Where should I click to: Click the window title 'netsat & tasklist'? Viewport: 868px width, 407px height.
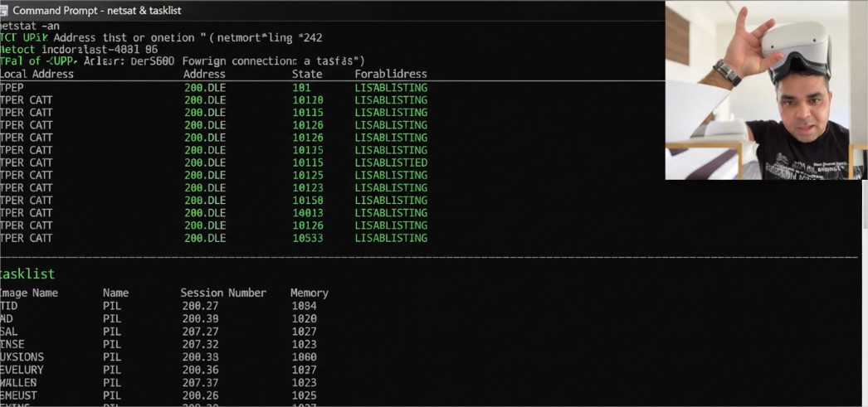(x=97, y=10)
